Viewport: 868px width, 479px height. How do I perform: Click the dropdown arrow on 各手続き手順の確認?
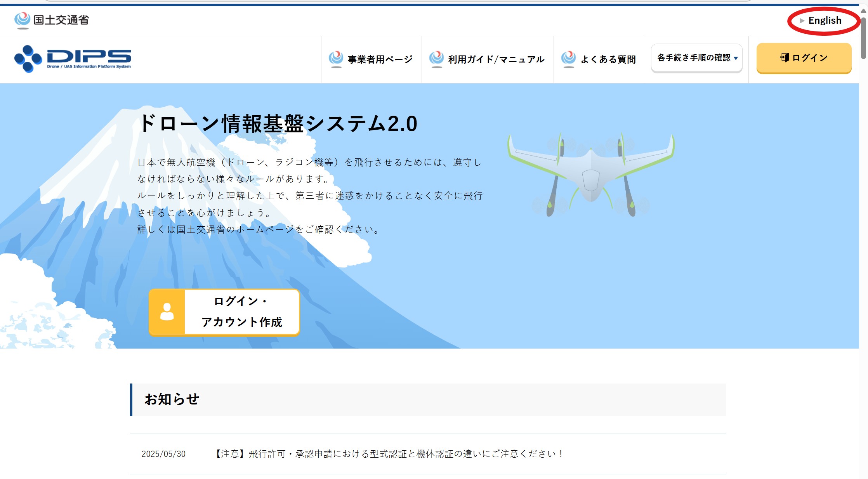[736, 58]
